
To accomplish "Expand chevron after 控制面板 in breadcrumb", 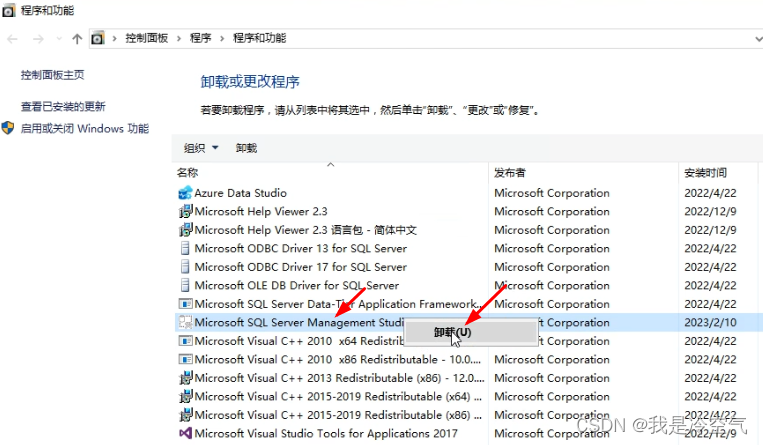I will tap(179, 38).
